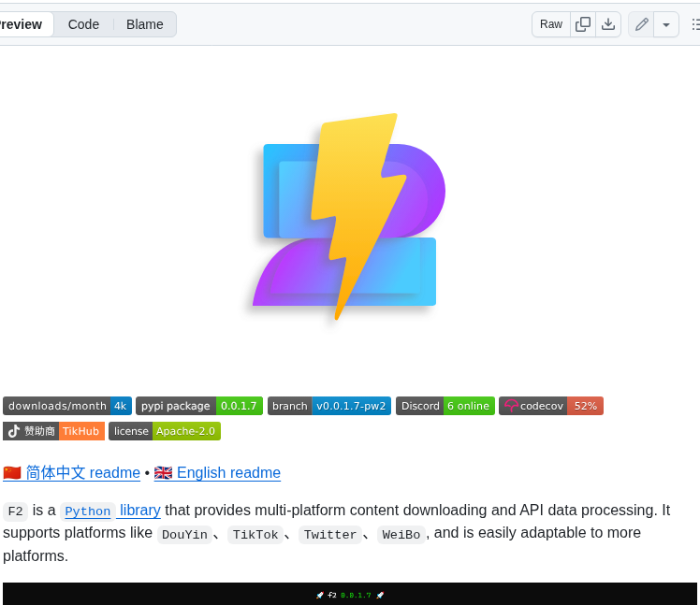
Task: Click the F2 inline code text
Action: (x=15, y=511)
